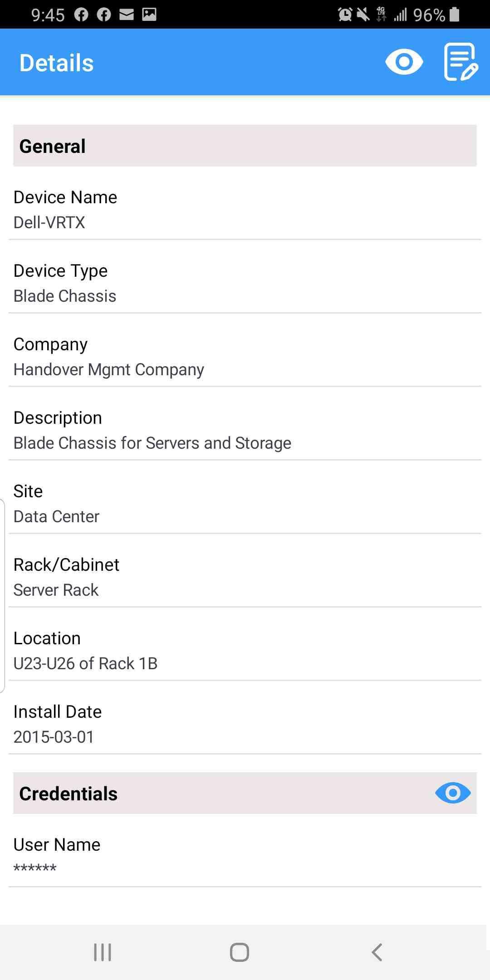Tap the eye icon in header bar
The width and height of the screenshot is (490, 980).
404,62
